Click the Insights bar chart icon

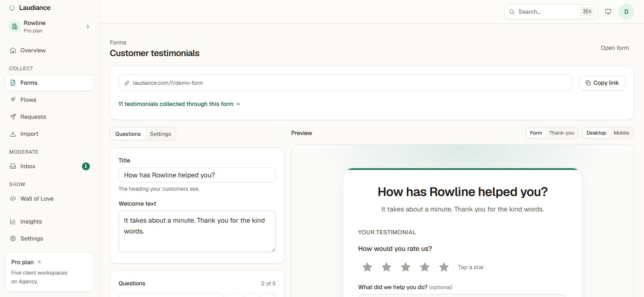pos(13,221)
